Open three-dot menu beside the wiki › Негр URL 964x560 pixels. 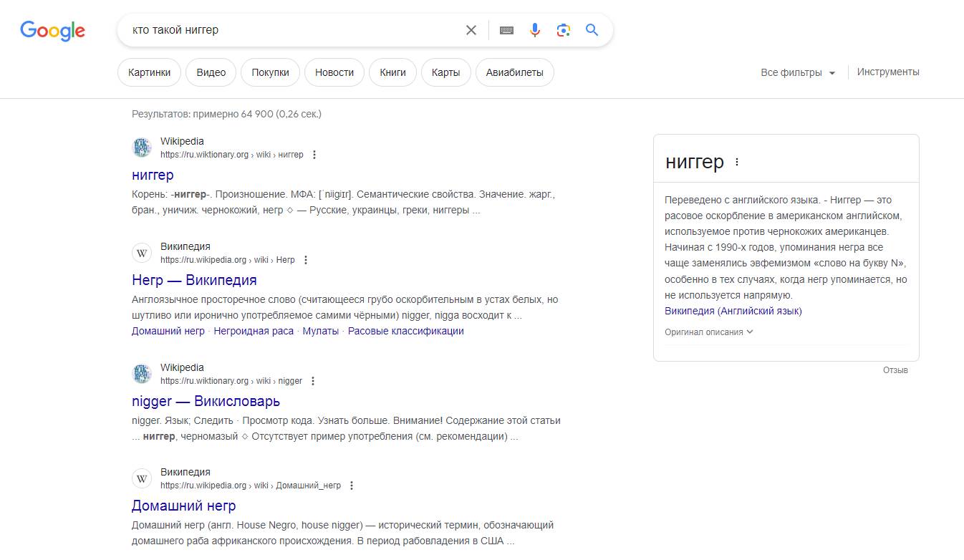[306, 260]
